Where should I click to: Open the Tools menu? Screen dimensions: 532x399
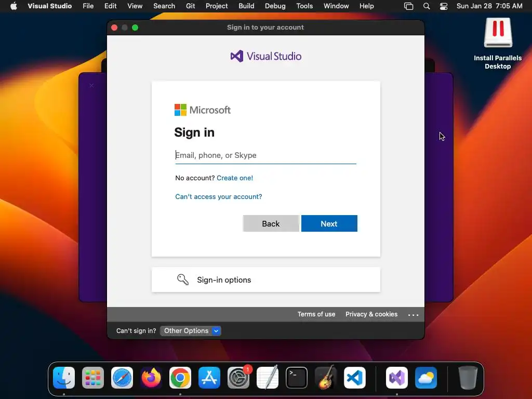[304, 6]
